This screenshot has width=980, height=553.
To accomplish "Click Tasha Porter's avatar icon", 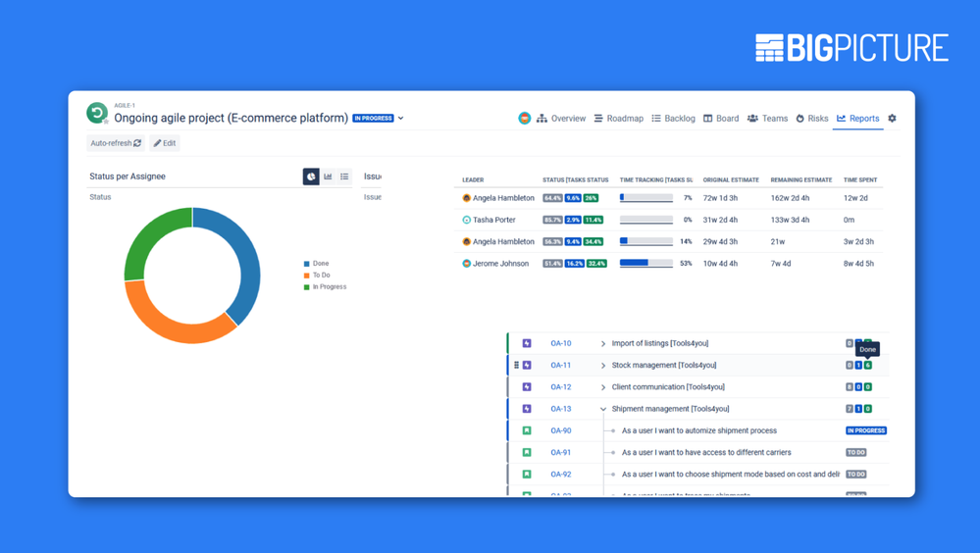I will coord(466,220).
